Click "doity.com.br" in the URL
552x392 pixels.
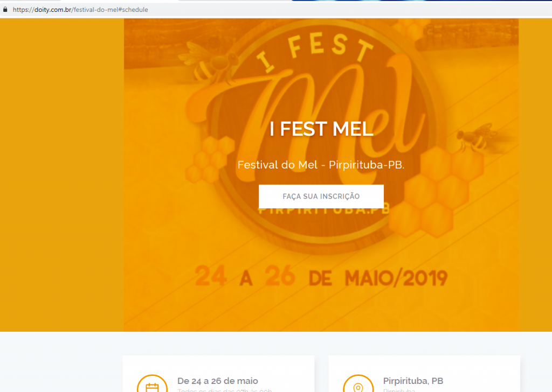click(53, 10)
